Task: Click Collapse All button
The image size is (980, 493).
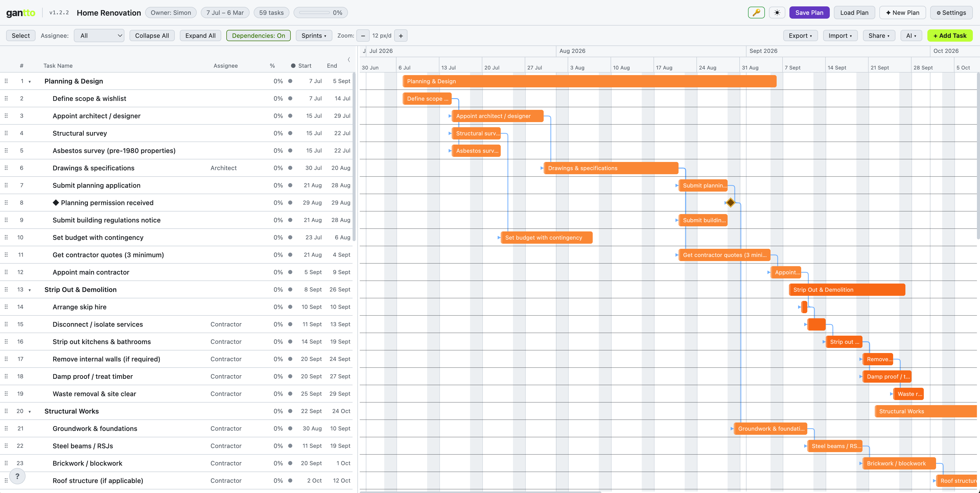Action: [152, 36]
